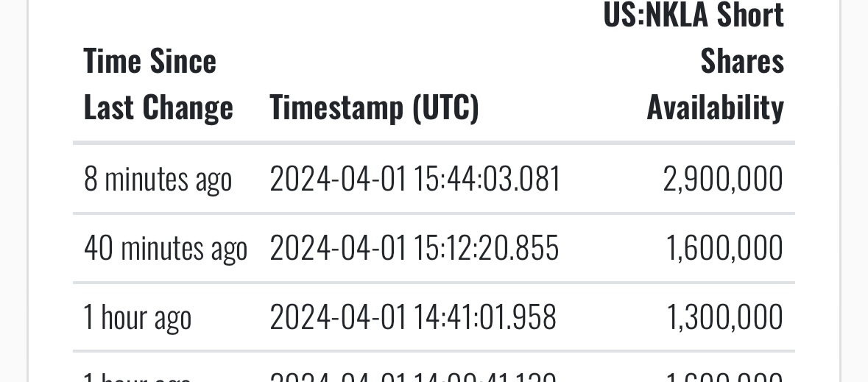Select the 1,300,000 availability value
This screenshot has width=868, height=382.
coord(724,317)
